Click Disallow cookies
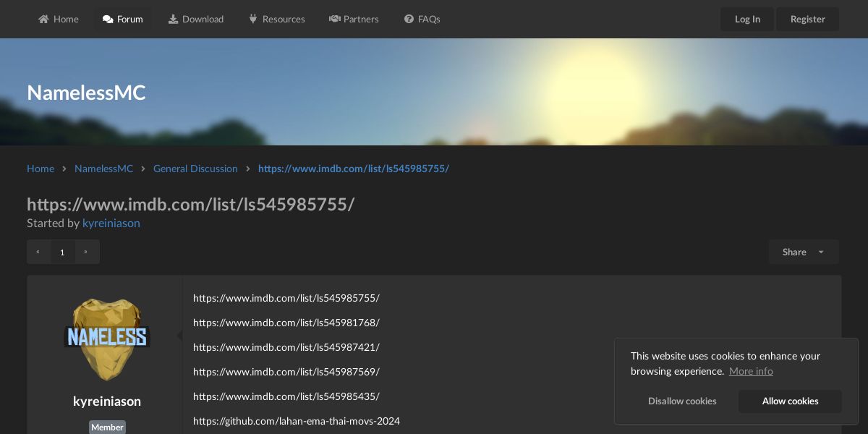 pos(682,401)
